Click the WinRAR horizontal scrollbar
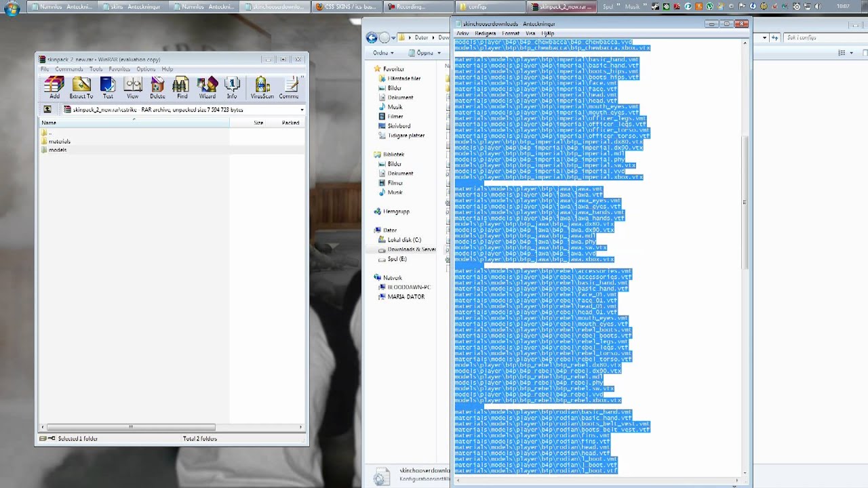 point(130,427)
